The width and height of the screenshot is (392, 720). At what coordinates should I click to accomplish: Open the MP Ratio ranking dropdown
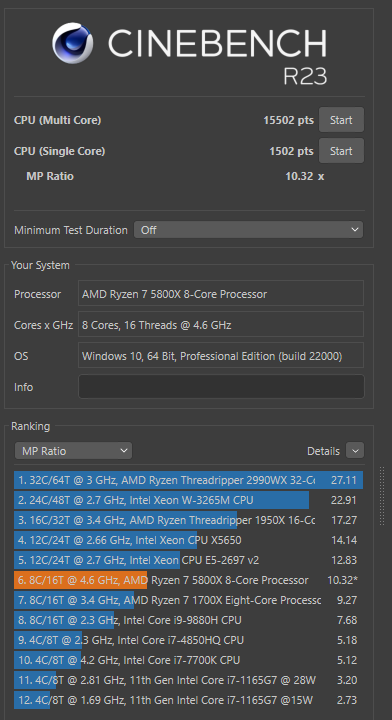click(73, 451)
